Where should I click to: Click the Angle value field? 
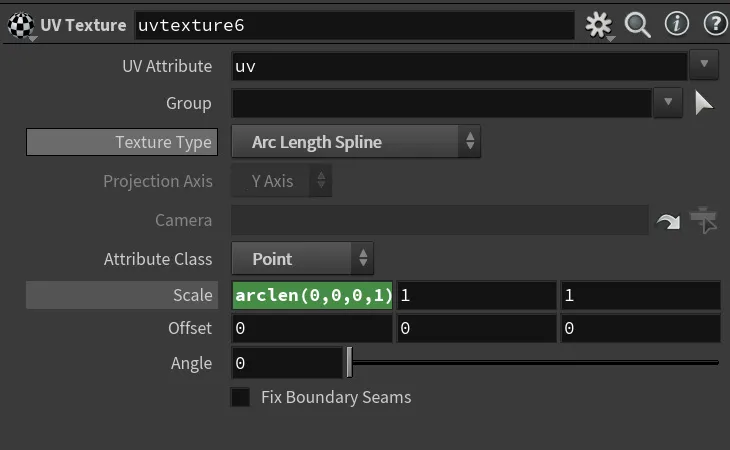pos(287,363)
